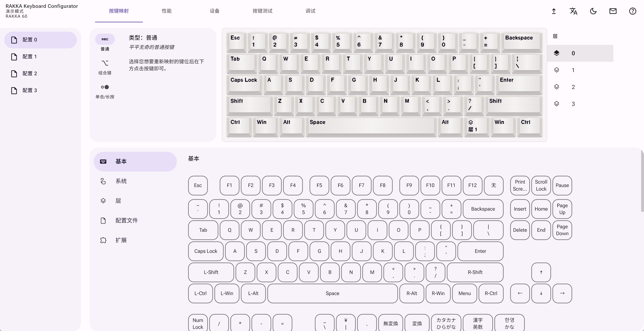
Task: Choose the Page Down keycode button
Action: (562, 230)
